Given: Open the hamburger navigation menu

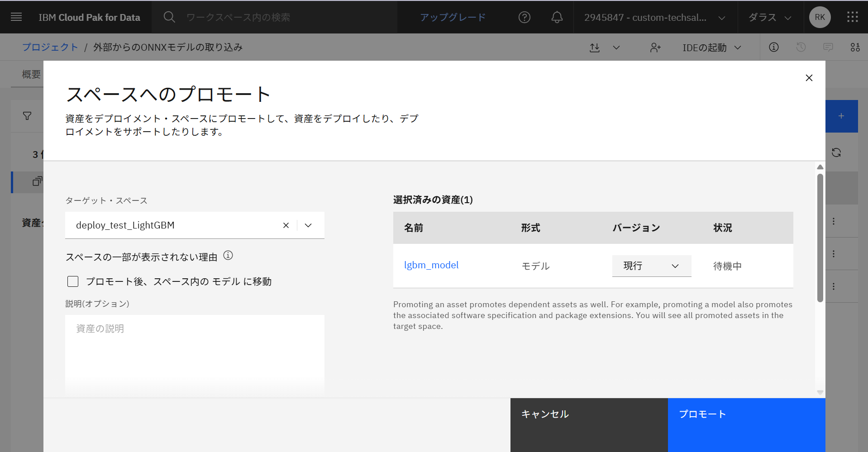Looking at the screenshot, I should (x=16, y=17).
